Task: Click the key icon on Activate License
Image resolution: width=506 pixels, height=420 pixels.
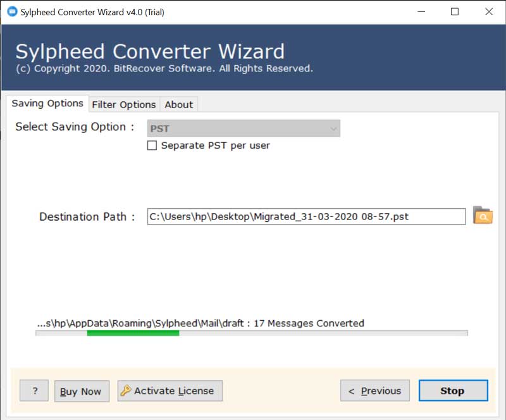Action: [125, 391]
